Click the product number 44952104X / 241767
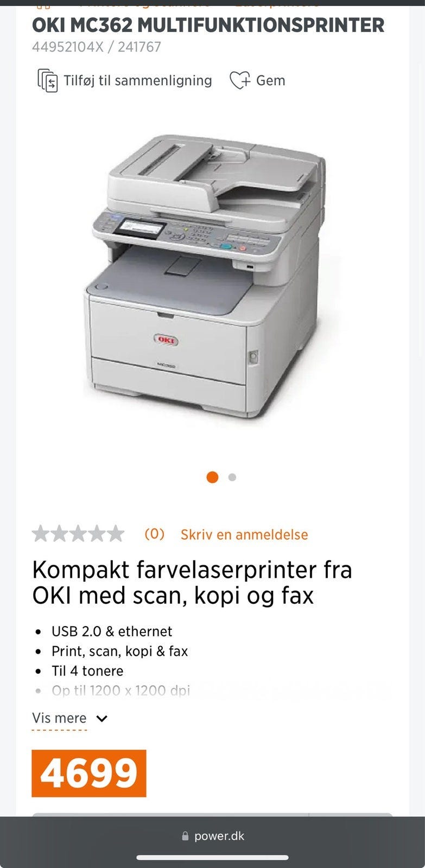Image resolution: width=425 pixels, height=868 pixels. 97,47
